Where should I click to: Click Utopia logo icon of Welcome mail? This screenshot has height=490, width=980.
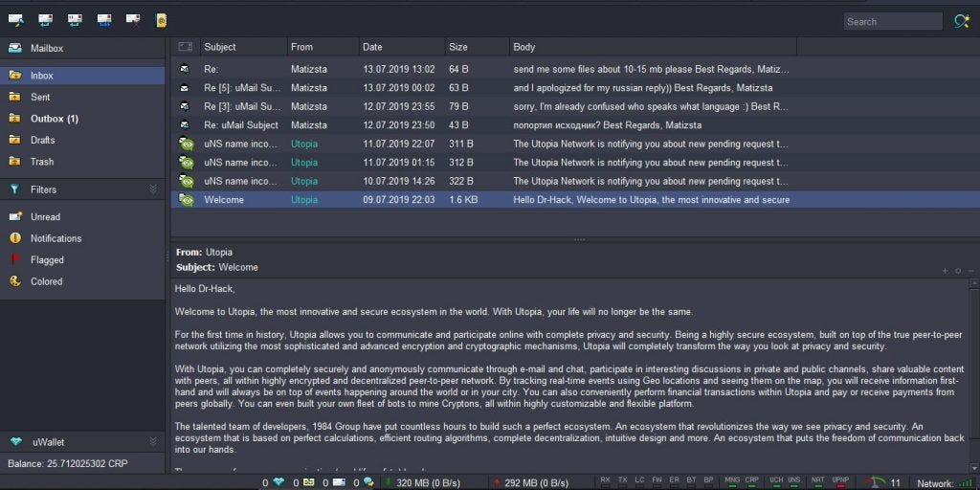[186, 200]
